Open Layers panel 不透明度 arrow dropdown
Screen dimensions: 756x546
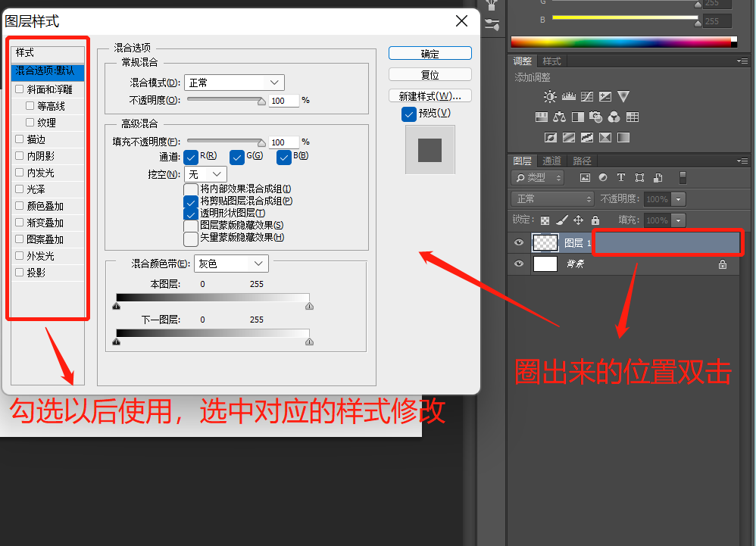679,199
